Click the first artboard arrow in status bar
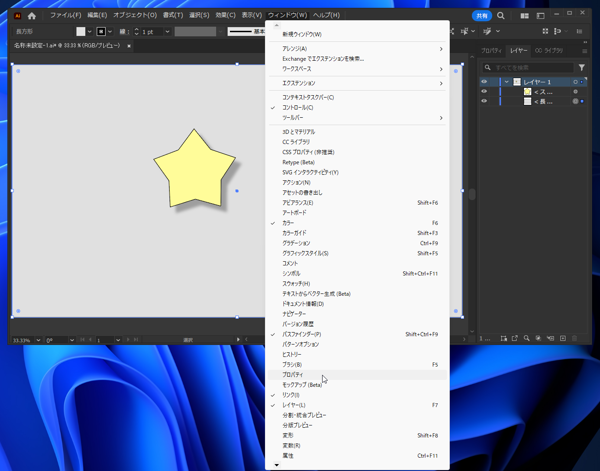 click(x=82, y=339)
